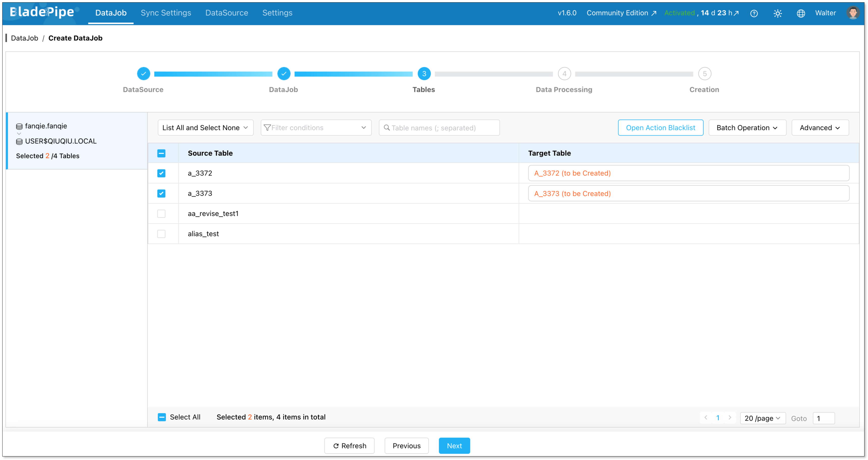Image resolution: width=868 pixels, height=460 pixels.
Task: Click the aa_revise_test1 table name
Action: [213, 214]
